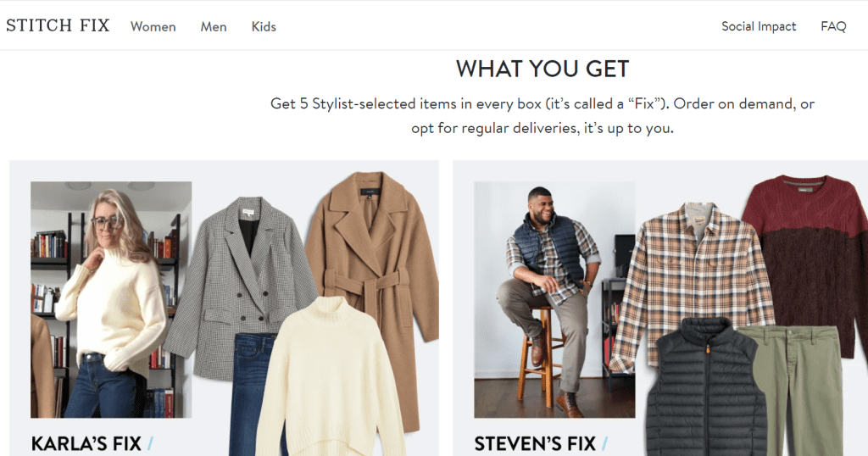Click the Karla's Fix label
This screenshot has height=456, width=868.
coord(86,443)
